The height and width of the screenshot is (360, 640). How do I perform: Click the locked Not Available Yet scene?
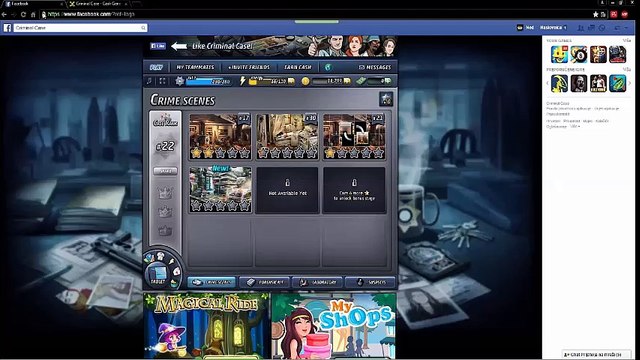pos(287,190)
